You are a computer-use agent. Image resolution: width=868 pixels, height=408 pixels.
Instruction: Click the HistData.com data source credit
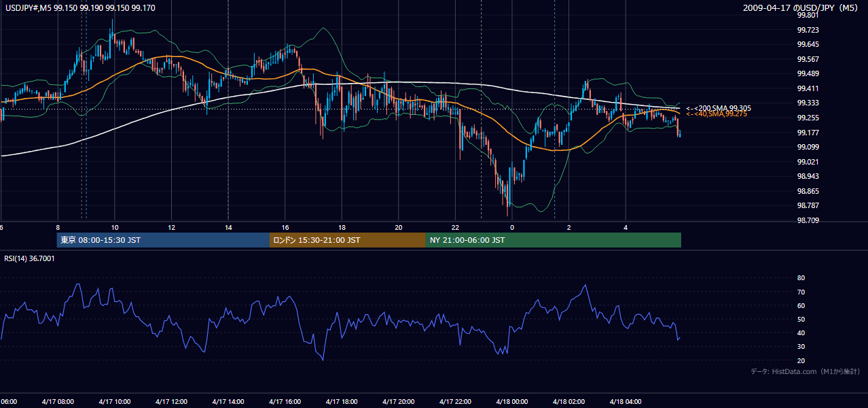806,371
